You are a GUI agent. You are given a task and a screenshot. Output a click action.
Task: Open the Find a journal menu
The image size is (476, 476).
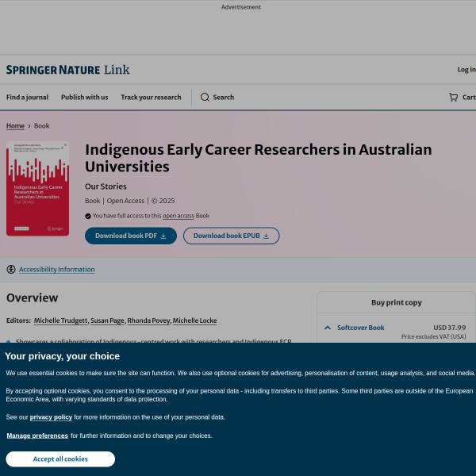27,98
